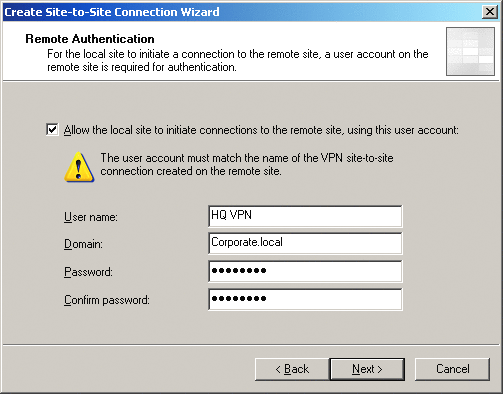Click the "User name:" label
The width and height of the screenshot is (503, 394).
(x=91, y=217)
